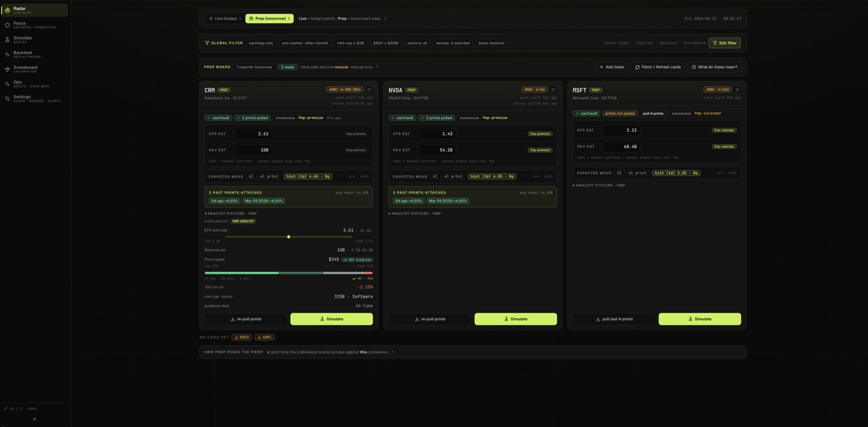868x427 pixels.
Task: Click MSFT 'pull last 4 prints' button
Action: click(614, 319)
